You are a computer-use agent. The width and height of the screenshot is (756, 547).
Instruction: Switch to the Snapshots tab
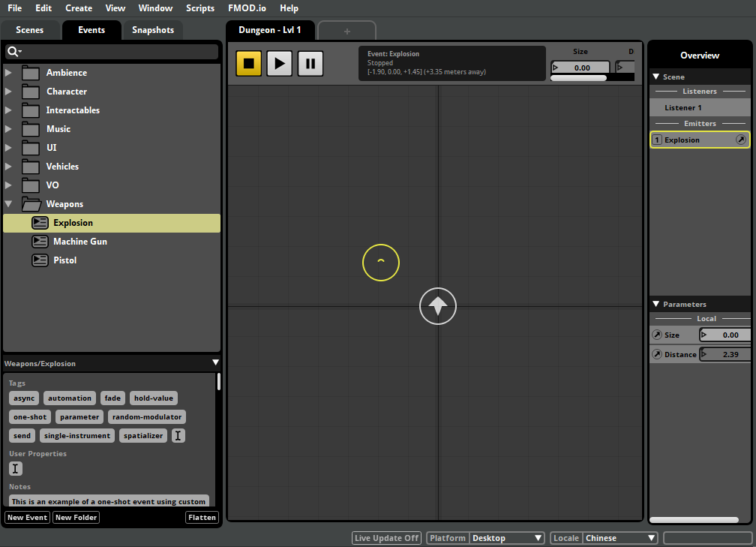click(x=152, y=30)
